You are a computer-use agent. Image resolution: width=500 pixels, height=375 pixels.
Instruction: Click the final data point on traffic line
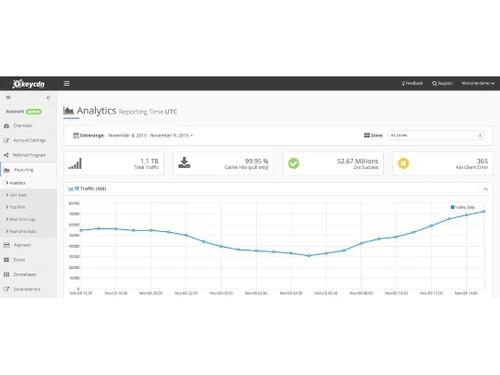(x=484, y=211)
